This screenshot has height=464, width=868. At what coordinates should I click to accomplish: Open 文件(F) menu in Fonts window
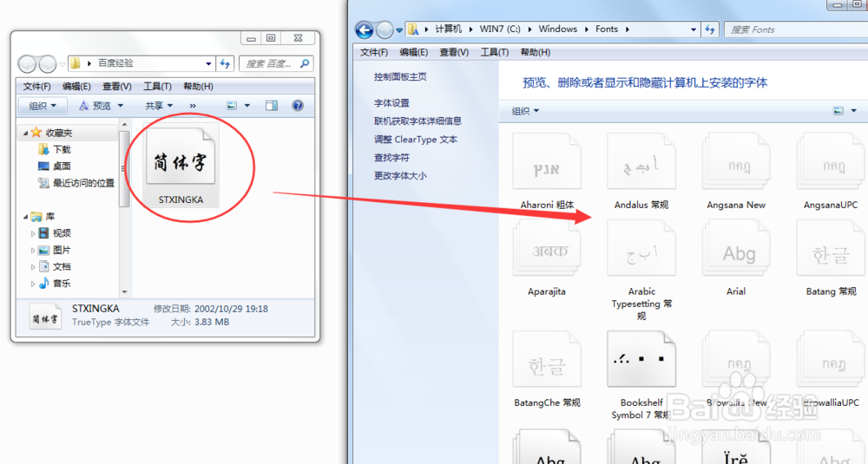pos(374,52)
